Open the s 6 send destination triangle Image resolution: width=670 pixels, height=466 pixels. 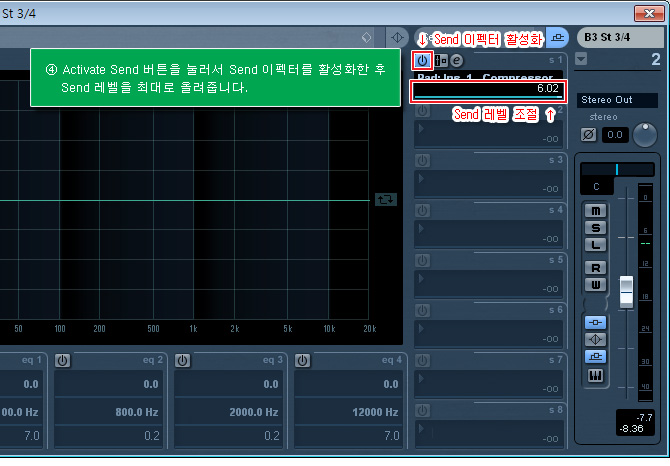coord(421,328)
